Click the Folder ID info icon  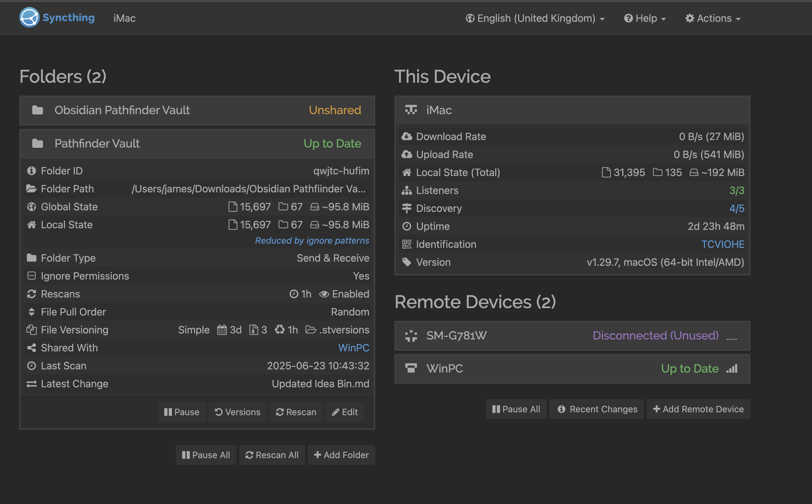[31, 171]
